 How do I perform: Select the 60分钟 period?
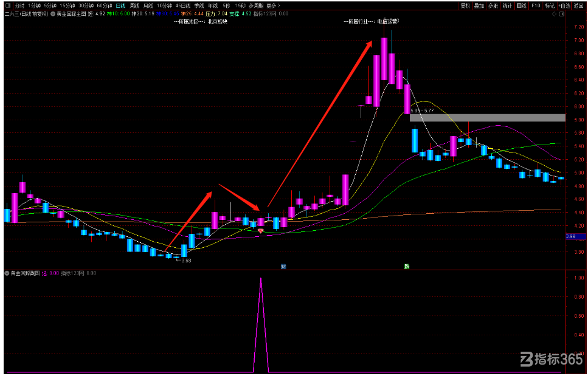(104, 5)
